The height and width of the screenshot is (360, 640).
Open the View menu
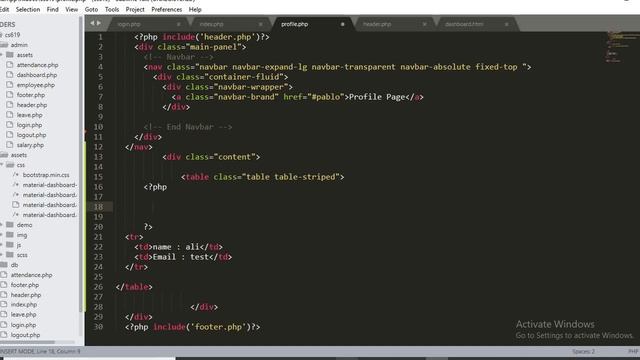[71, 9]
